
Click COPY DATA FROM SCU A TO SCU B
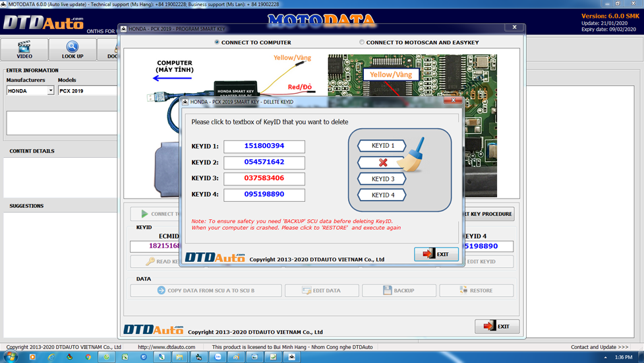point(206,290)
